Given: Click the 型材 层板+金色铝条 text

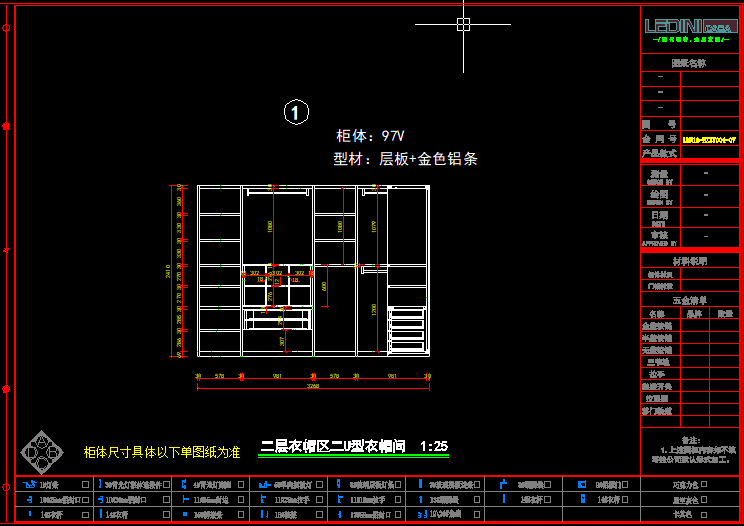Looking at the screenshot, I should coord(405,158).
